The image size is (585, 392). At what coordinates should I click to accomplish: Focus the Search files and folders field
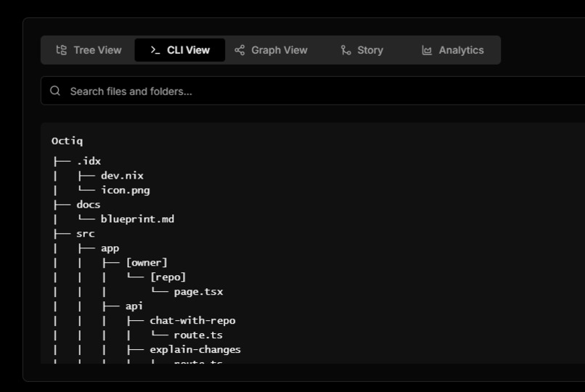click(x=313, y=91)
